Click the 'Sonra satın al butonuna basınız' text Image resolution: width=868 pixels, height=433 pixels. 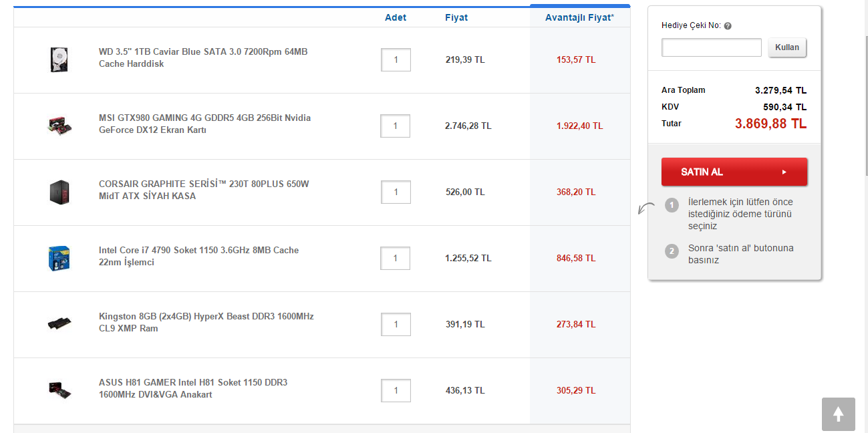coord(741,254)
